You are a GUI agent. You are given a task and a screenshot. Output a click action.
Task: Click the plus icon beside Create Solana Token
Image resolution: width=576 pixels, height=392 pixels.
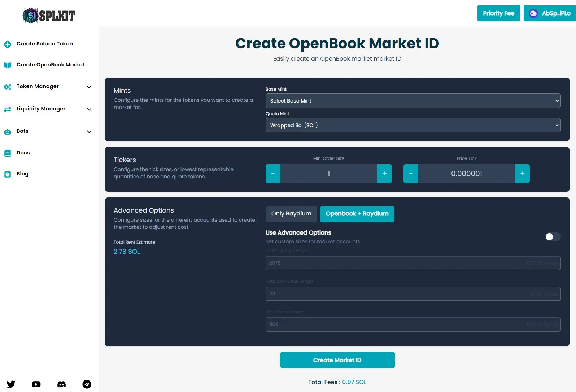coord(8,44)
